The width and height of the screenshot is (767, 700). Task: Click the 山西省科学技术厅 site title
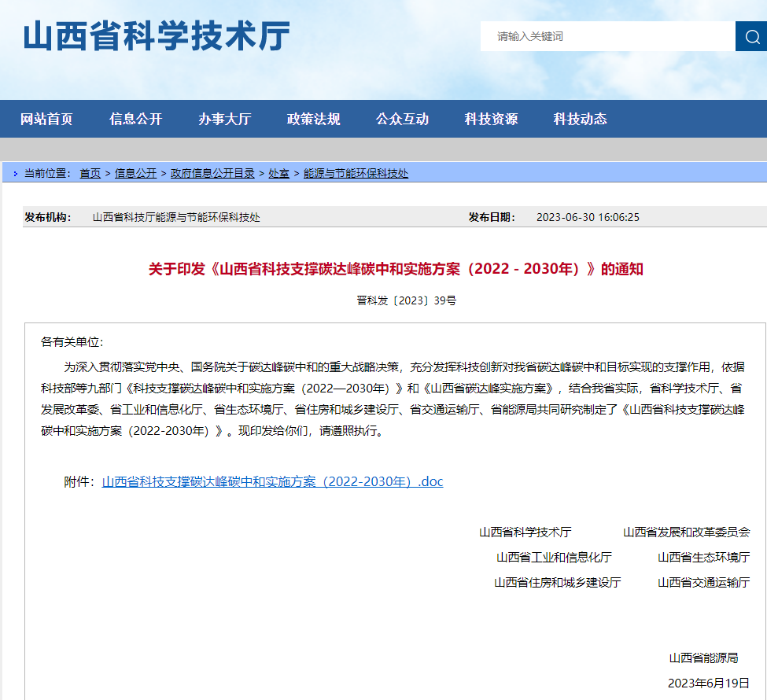click(x=157, y=36)
